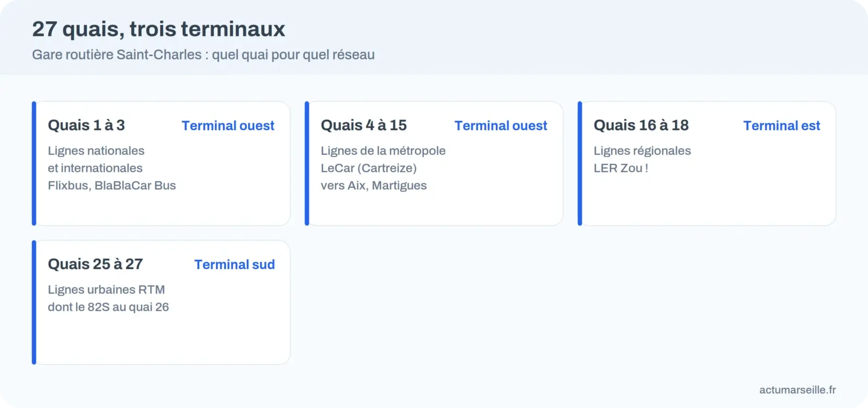Open the Quais 16 à 18 card heading
The image size is (868, 408).
click(x=641, y=125)
